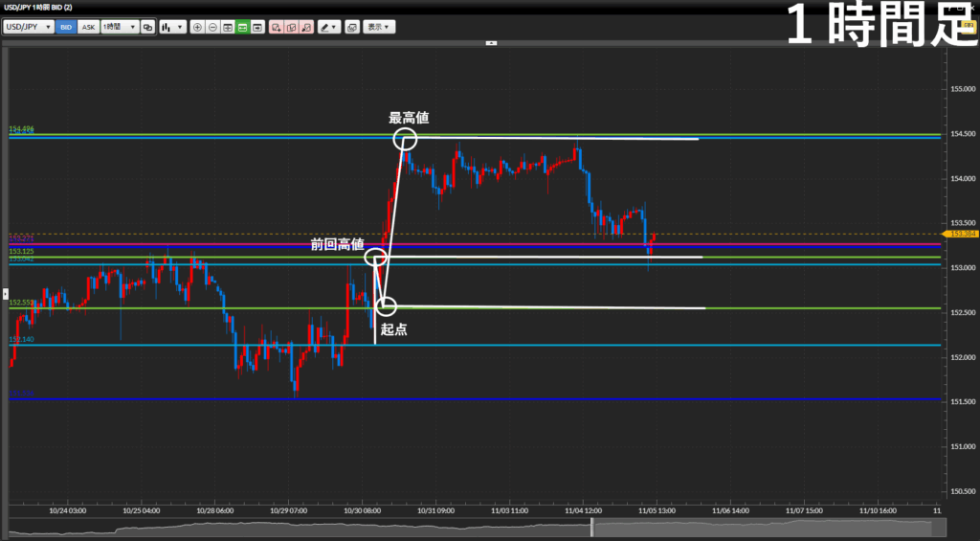Screen dimensions: 980x541
Task: Click the current price label 153.384
Action: (960, 234)
